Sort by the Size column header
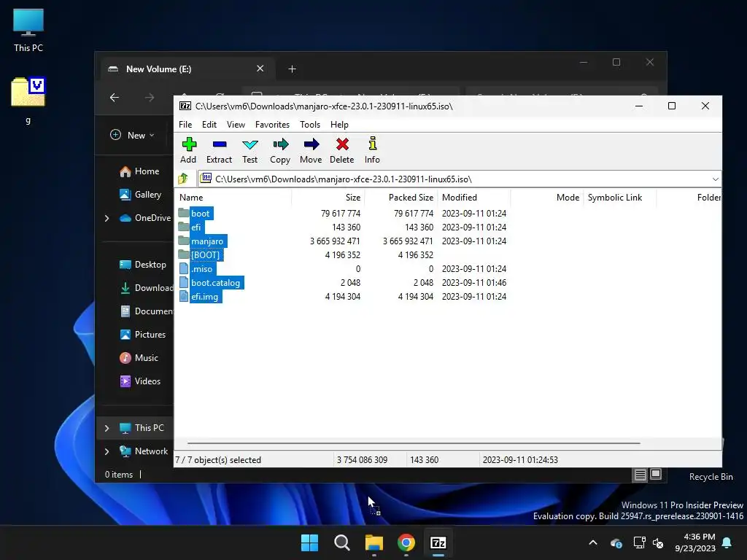The height and width of the screenshot is (560, 747). [x=328, y=197]
